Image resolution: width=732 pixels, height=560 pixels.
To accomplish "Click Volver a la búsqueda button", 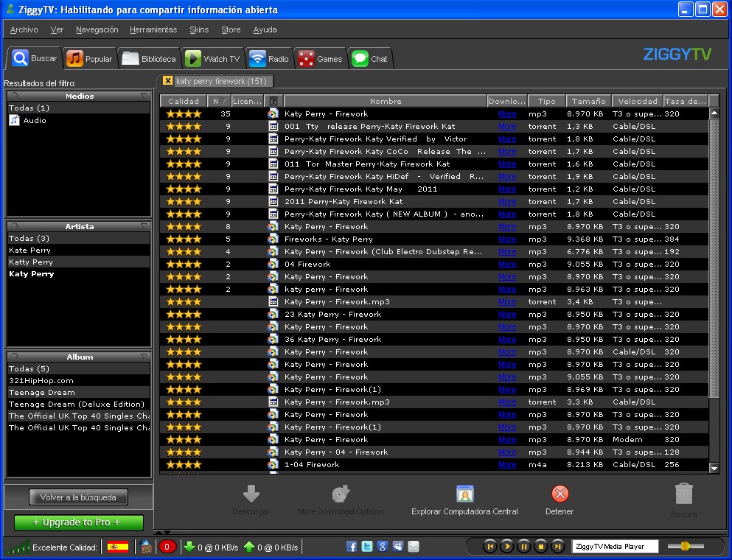I will click(78, 497).
